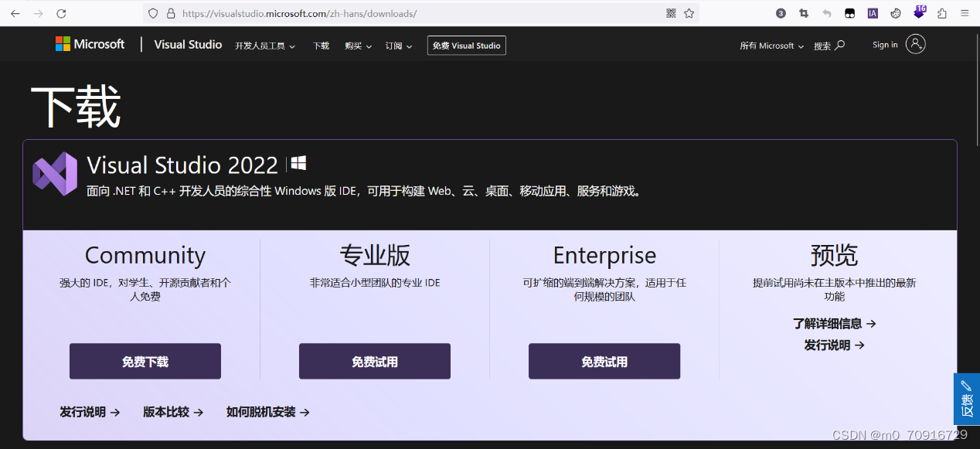Viewport: 980px width, 449px height.
Task: Expand the 订阅 dropdown menu
Action: coord(399,46)
